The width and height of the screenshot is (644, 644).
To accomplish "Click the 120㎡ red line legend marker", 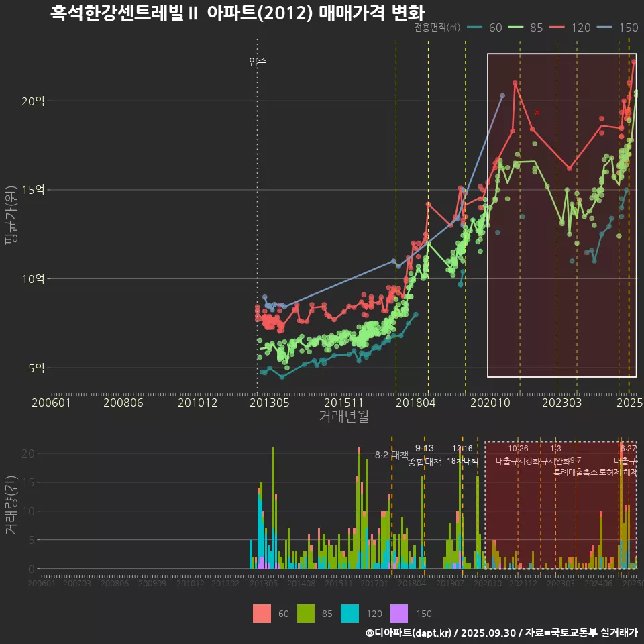I will 558,28.
